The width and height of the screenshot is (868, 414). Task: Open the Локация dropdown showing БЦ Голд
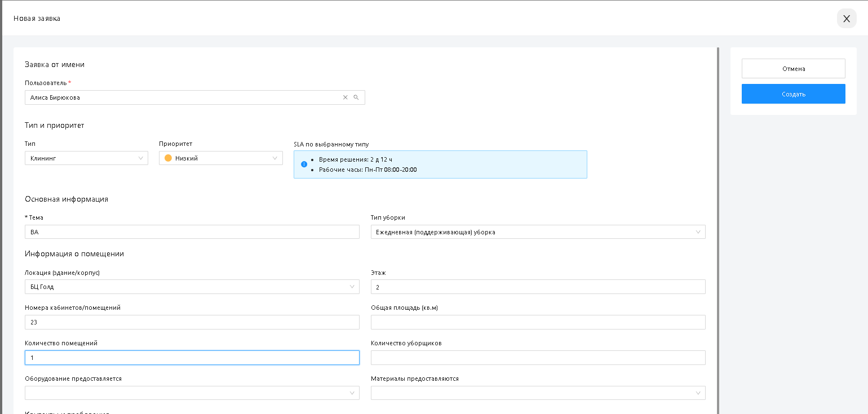coord(192,287)
